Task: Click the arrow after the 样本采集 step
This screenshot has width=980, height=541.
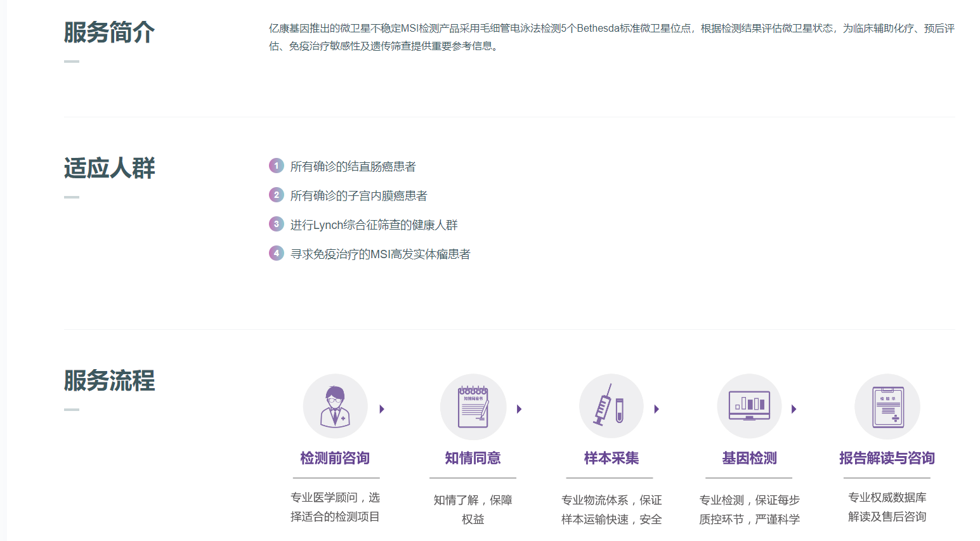Action: pyautogui.click(x=657, y=409)
